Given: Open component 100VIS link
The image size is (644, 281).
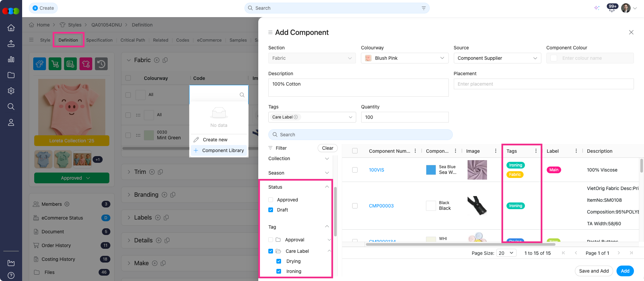Looking at the screenshot, I should (x=376, y=170).
